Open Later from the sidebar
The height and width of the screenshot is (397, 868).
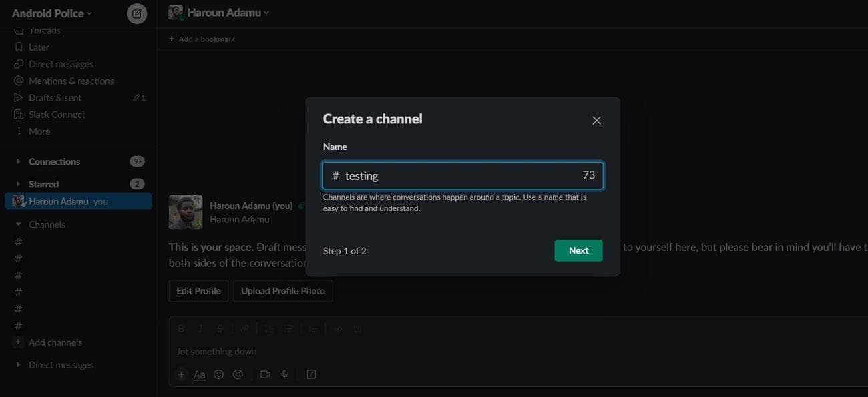(39, 47)
